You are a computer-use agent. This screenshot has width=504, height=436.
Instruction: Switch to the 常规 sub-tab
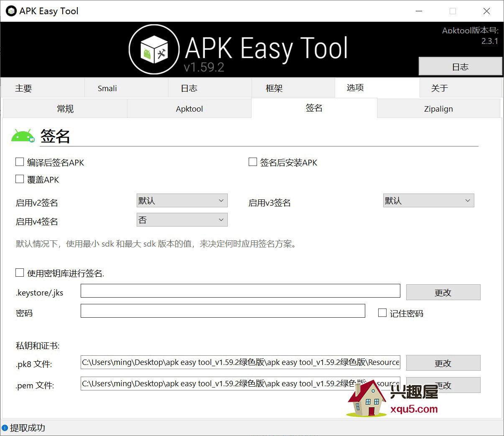tap(65, 109)
